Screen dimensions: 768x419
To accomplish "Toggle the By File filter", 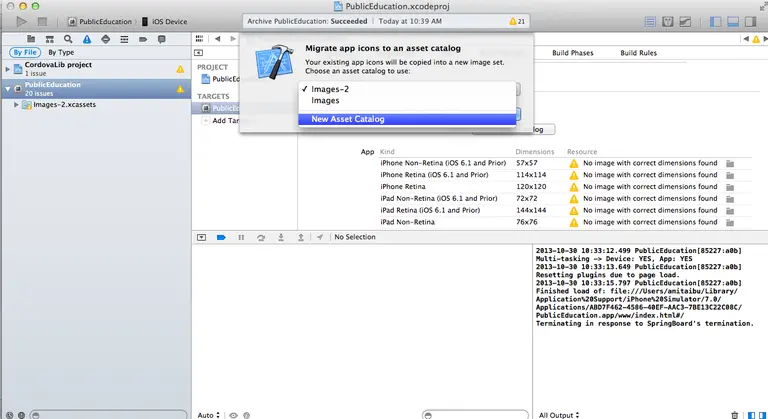I will click(25, 52).
